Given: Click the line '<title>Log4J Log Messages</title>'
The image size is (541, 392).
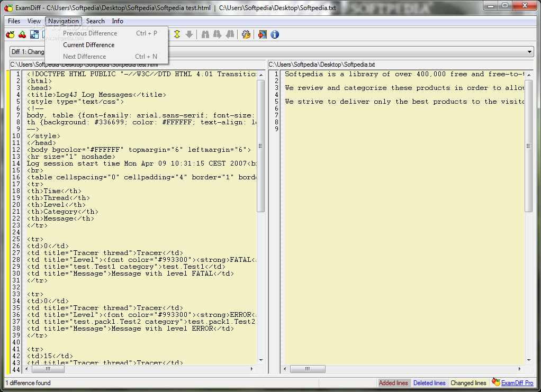Looking at the screenshot, I should point(96,95).
